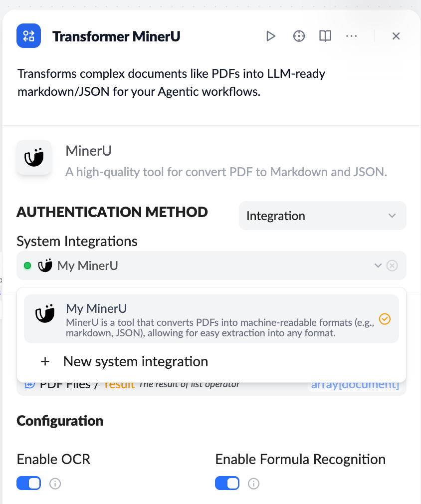
Task: Add a new system integration
Action: click(x=135, y=361)
